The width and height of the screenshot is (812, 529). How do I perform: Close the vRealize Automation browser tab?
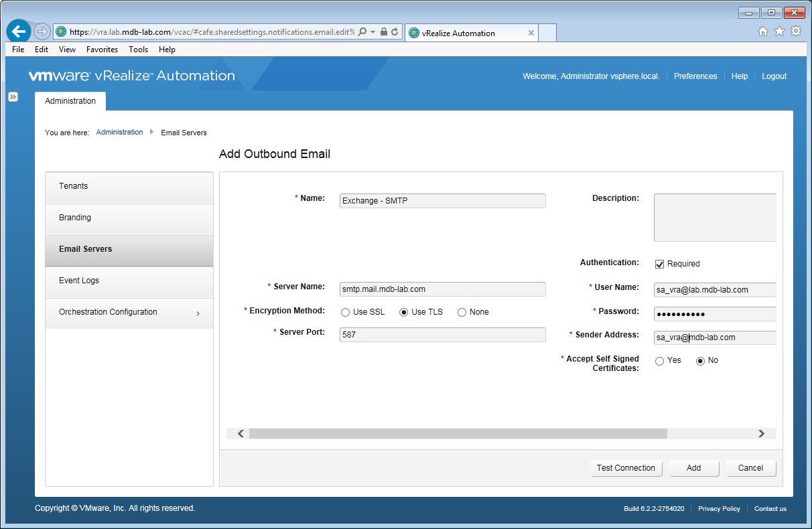coord(531,33)
